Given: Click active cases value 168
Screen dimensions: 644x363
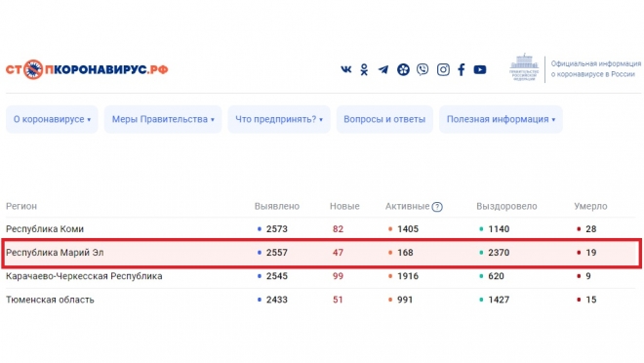Looking at the screenshot, I should coord(405,253).
